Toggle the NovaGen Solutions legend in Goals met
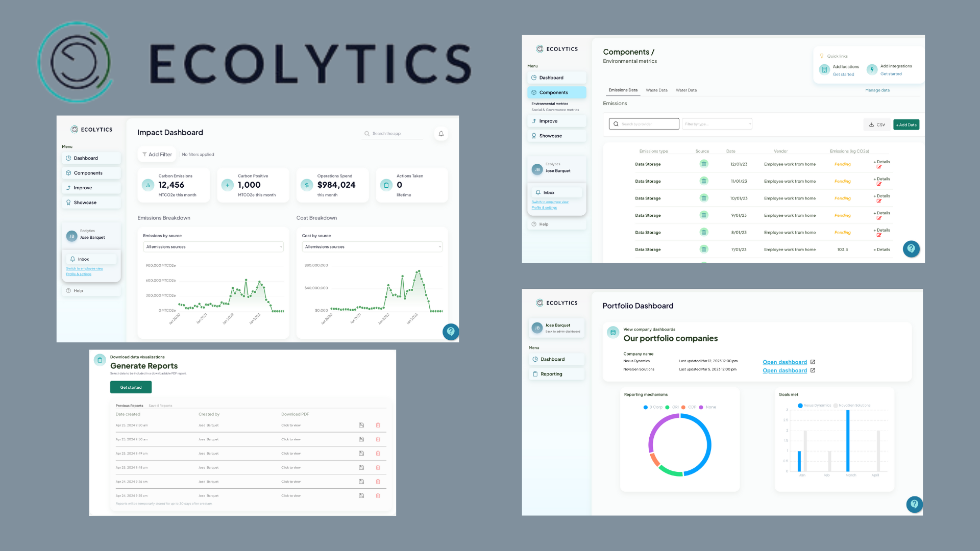980x551 pixels. tap(852, 406)
